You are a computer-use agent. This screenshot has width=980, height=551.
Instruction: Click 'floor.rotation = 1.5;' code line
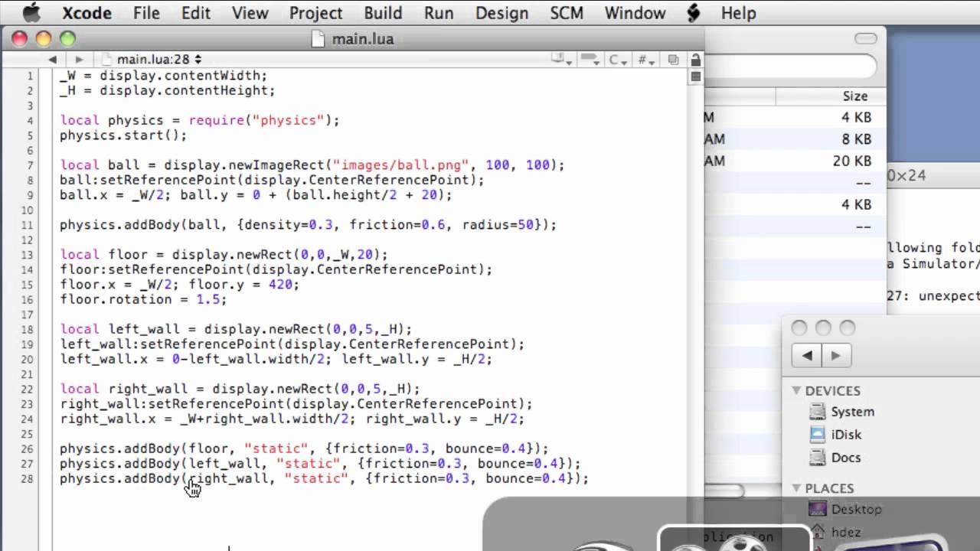143,299
